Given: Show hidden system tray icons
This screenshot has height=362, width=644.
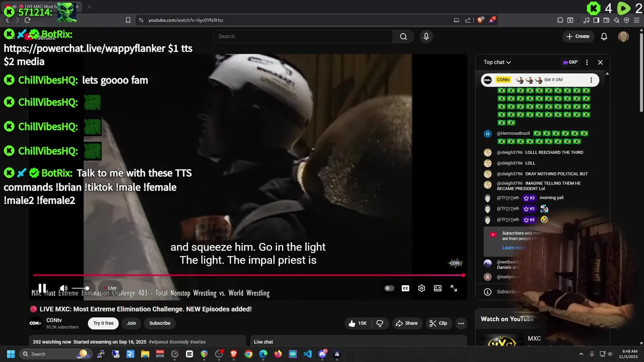Looking at the screenshot, I should point(581,354).
